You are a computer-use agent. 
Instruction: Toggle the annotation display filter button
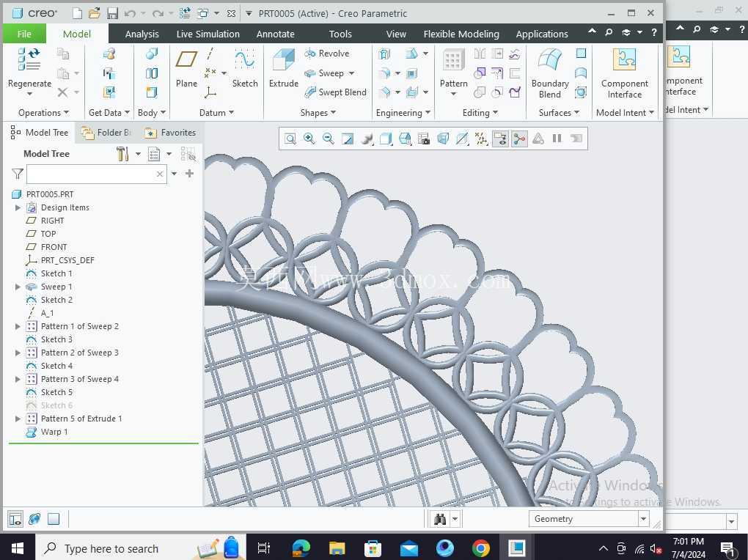click(x=500, y=139)
